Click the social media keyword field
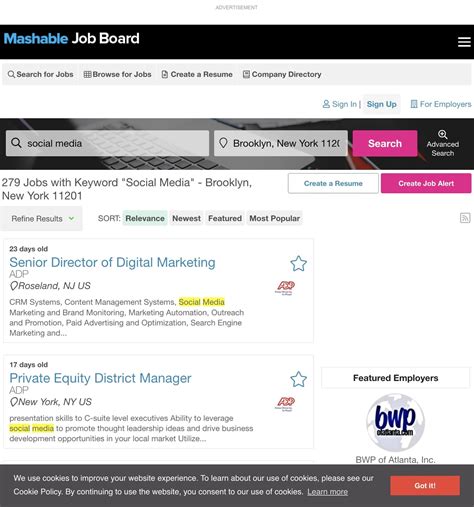Viewport: 474px width, 507px height. 107,143
